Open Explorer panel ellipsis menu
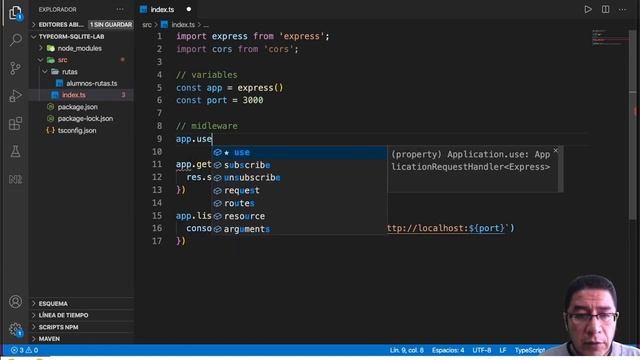640x360 pixels. coord(120,9)
